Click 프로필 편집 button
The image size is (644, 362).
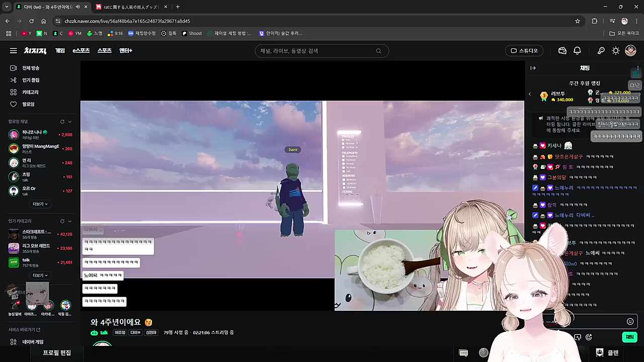tap(57, 353)
